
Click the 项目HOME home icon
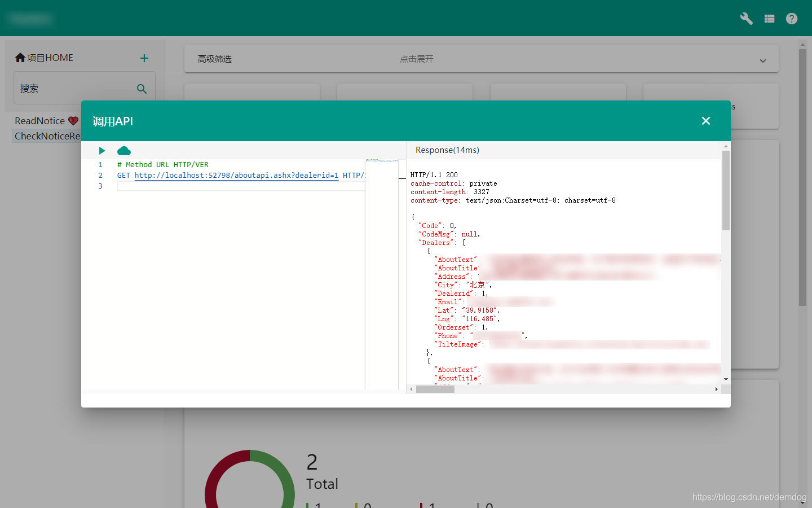pos(20,58)
